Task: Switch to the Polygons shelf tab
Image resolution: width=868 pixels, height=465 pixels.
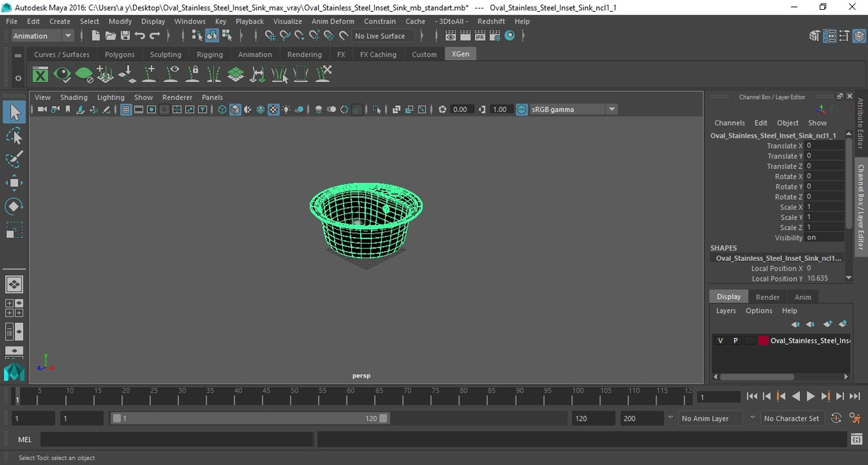Action: [x=120, y=54]
